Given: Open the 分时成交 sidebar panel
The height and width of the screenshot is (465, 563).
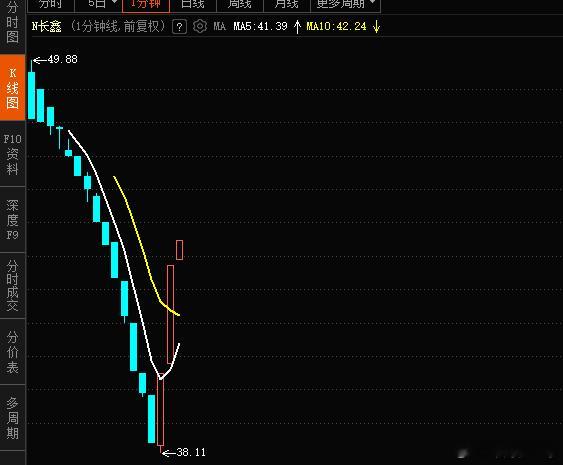Looking at the screenshot, I should tap(13, 285).
